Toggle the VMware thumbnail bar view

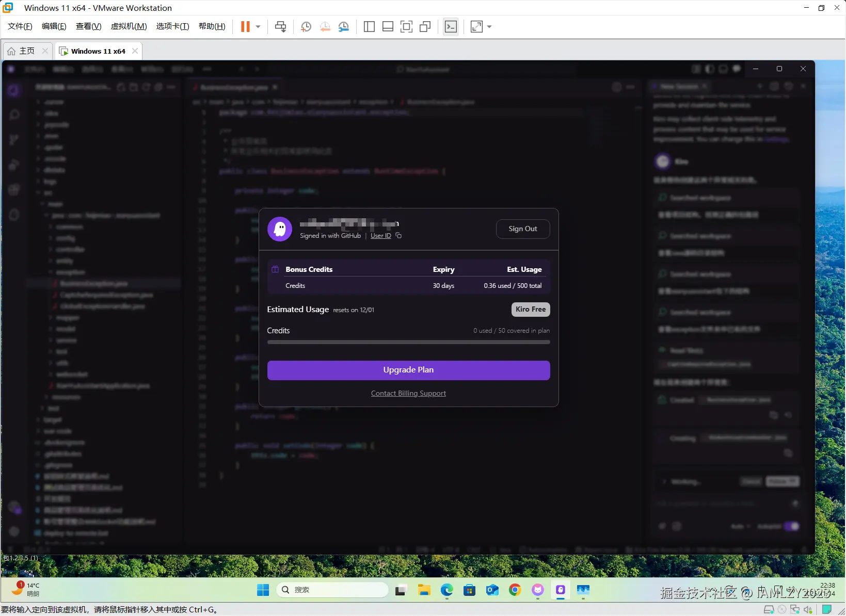coord(388,27)
